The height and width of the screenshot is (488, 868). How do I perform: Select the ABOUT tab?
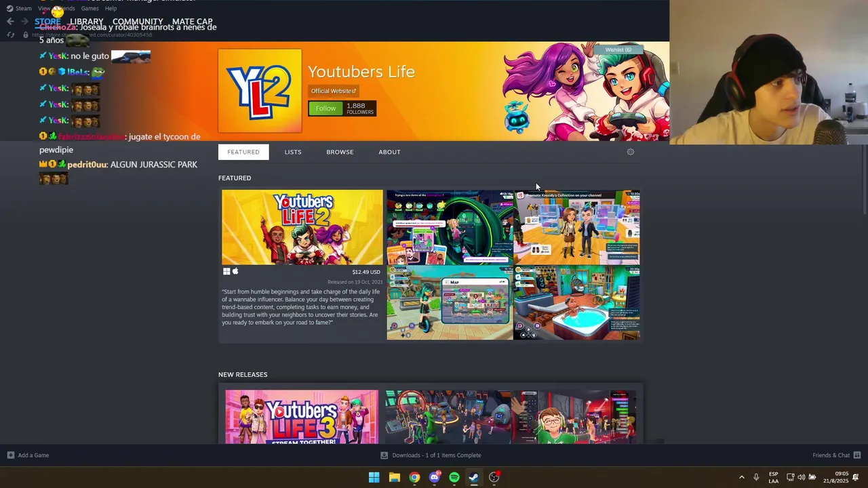[x=389, y=152]
